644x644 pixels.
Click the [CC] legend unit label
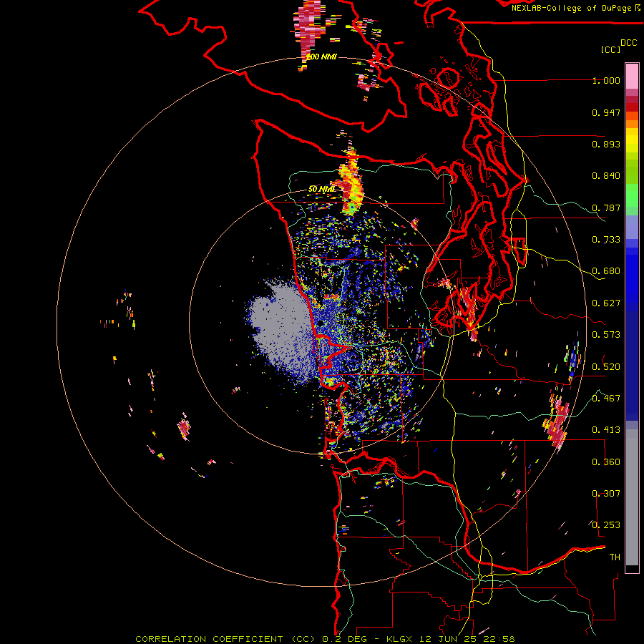[610, 49]
